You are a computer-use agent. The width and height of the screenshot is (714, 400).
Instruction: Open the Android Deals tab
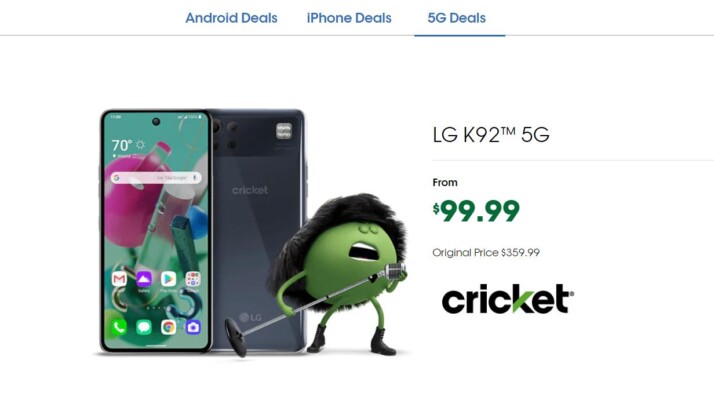(231, 18)
